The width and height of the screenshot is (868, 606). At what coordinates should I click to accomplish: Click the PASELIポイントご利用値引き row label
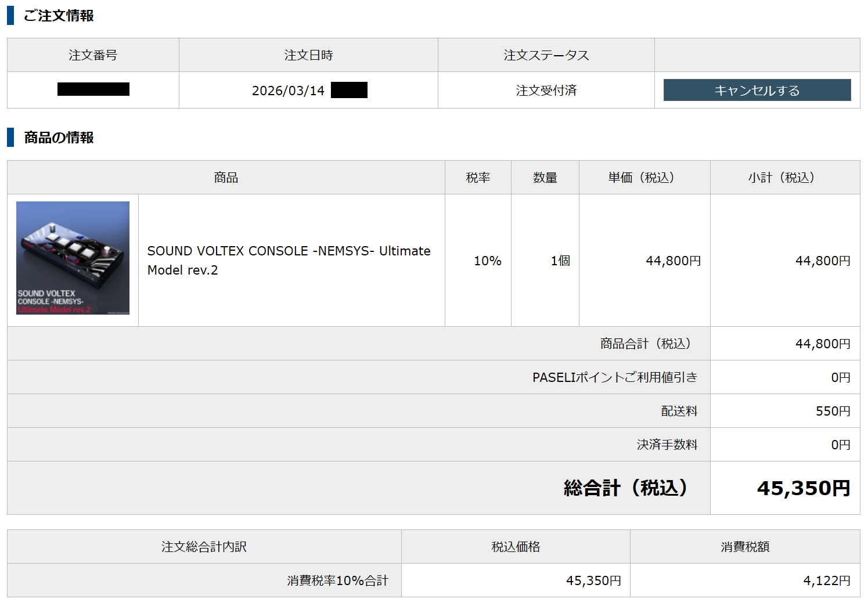pyautogui.click(x=614, y=377)
